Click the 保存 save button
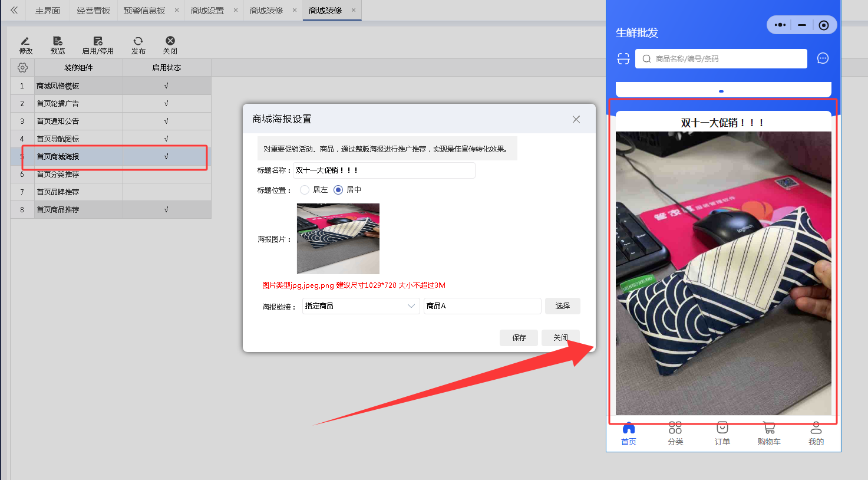 [519, 338]
